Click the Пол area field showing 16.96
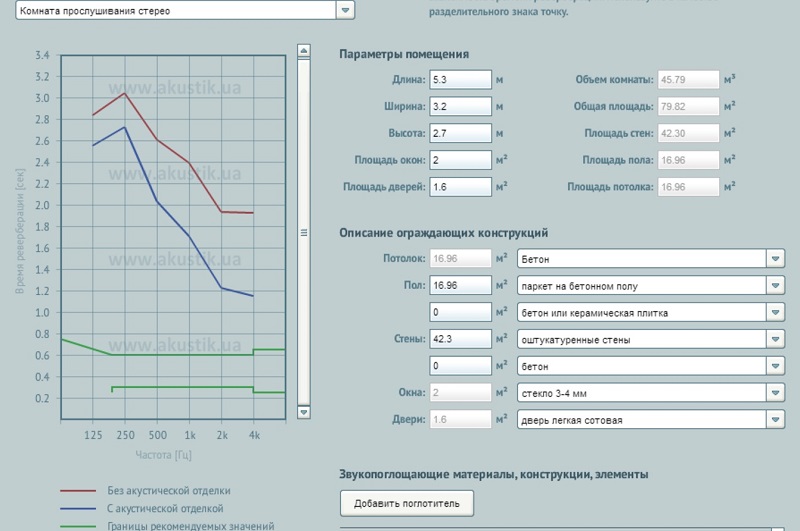Screen dimensions: 800x531 pyautogui.click(x=460, y=286)
